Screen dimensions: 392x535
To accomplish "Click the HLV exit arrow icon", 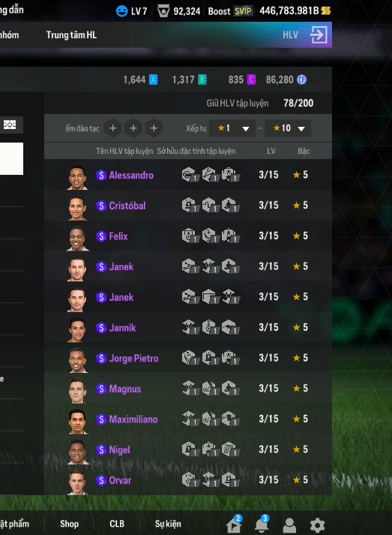I will [319, 35].
